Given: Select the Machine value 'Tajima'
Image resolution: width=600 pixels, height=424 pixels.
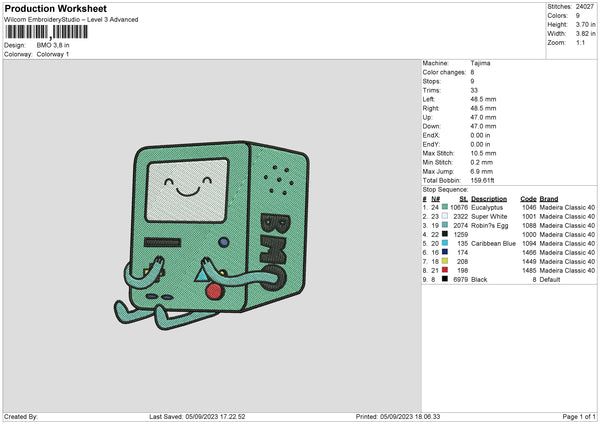Looking at the screenshot, I should 480,63.
